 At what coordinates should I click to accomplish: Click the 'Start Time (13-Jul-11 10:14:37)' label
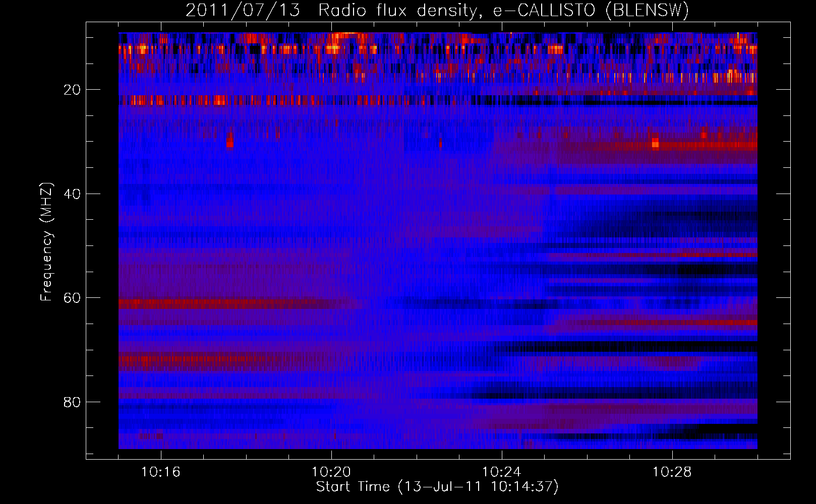click(x=437, y=487)
